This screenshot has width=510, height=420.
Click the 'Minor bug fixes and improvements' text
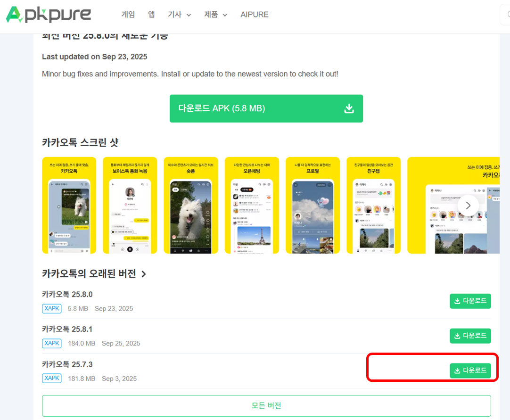point(190,74)
